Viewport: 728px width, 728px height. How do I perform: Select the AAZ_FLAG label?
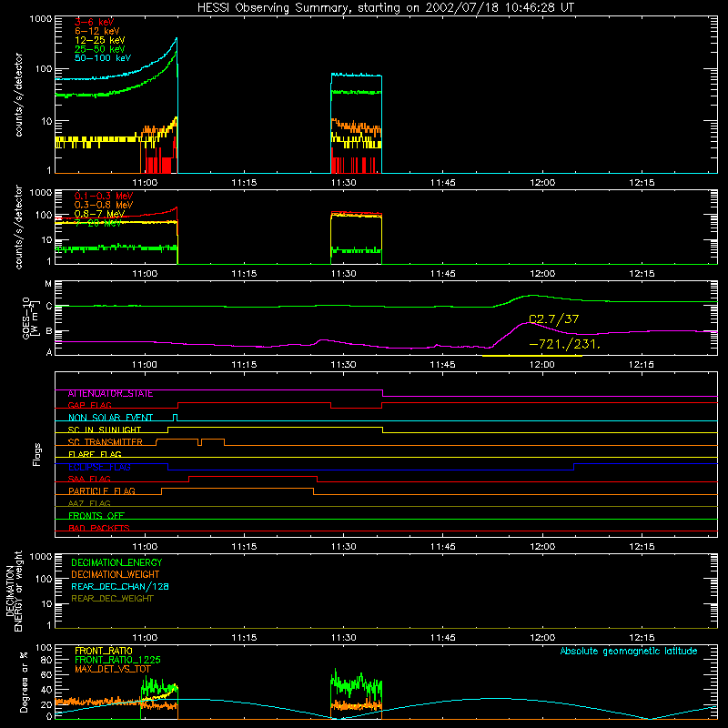pyautogui.click(x=89, y=503)
